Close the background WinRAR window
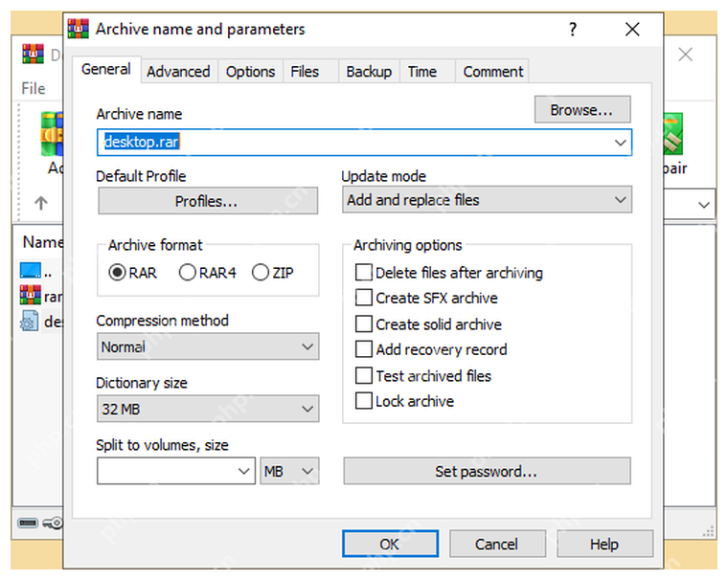728x580 pixels. [685, 55]
